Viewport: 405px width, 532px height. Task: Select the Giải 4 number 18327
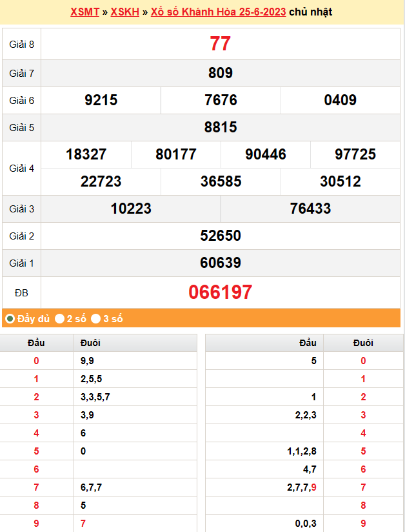click(x=86, y=154)
